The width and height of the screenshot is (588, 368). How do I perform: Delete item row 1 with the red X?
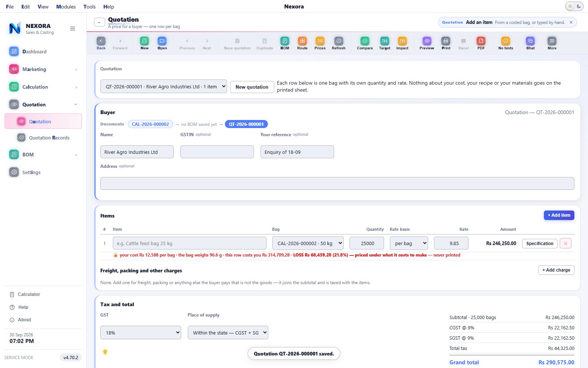tap(566, 243)
